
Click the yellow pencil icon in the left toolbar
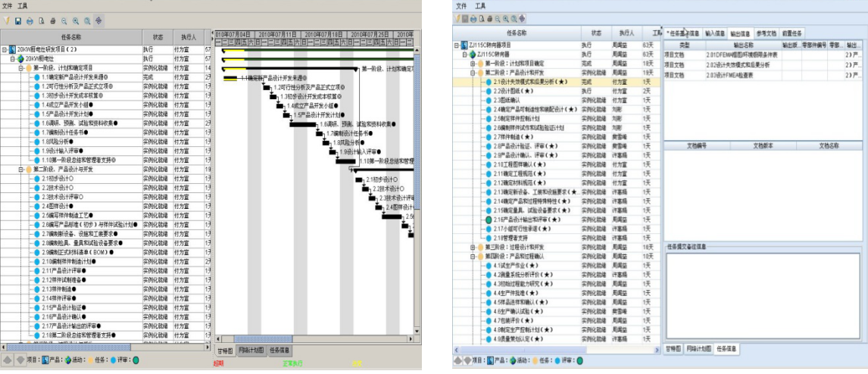coord(7,21)
